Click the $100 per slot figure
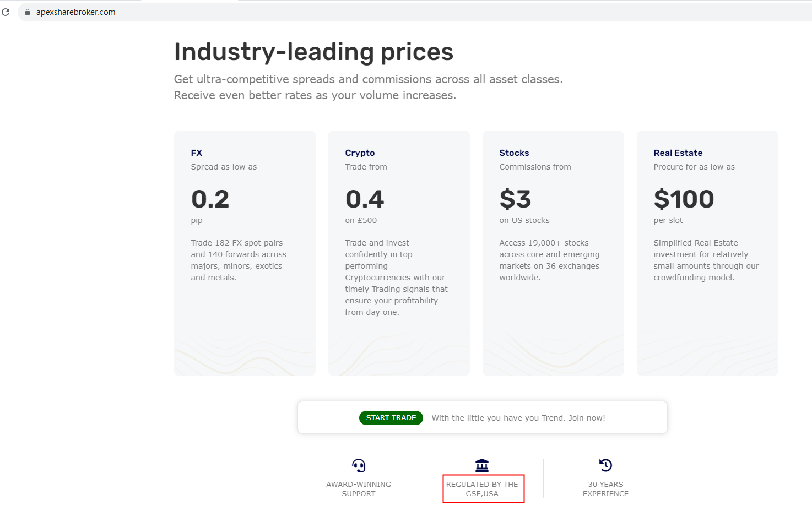 (684, 199)
